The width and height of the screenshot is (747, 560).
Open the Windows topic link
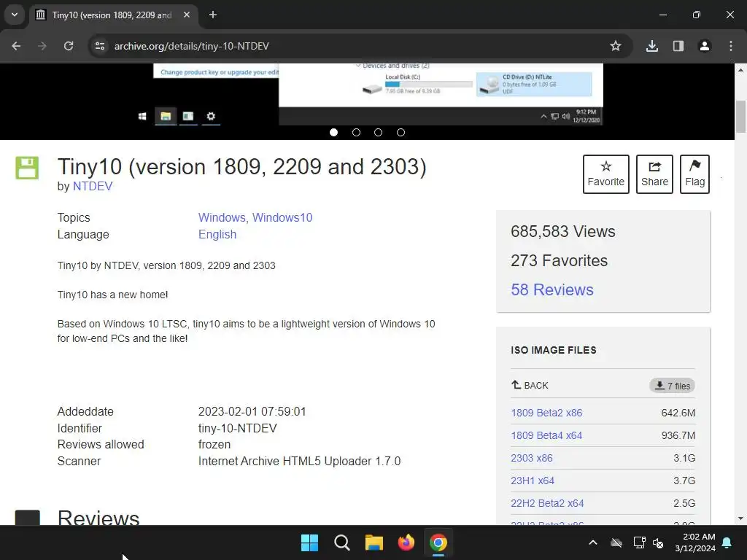[222, 217]
